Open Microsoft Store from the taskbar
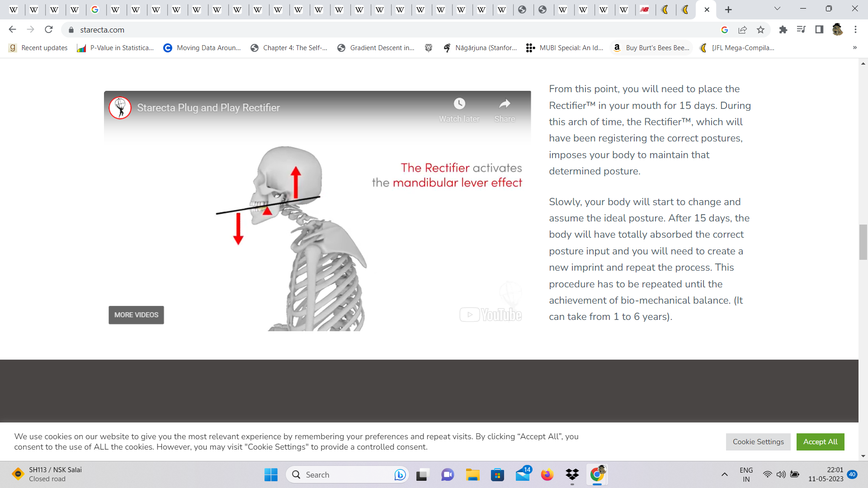This screenshot has width=868, height=488. 497,474
